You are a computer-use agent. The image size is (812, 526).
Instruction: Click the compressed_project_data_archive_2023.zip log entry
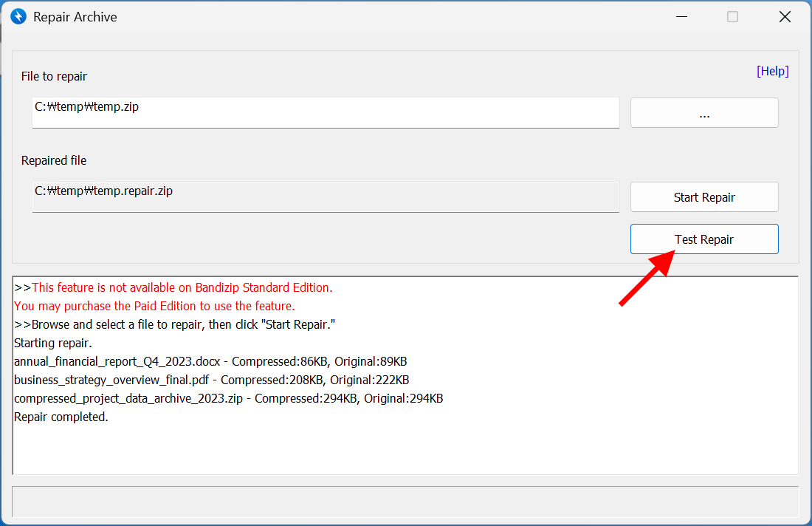[x=228, y=399]
